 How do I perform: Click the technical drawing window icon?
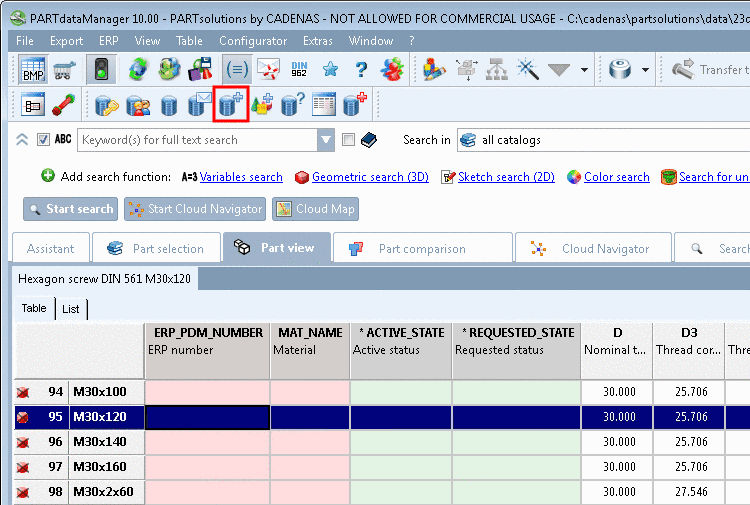[33, 105]
